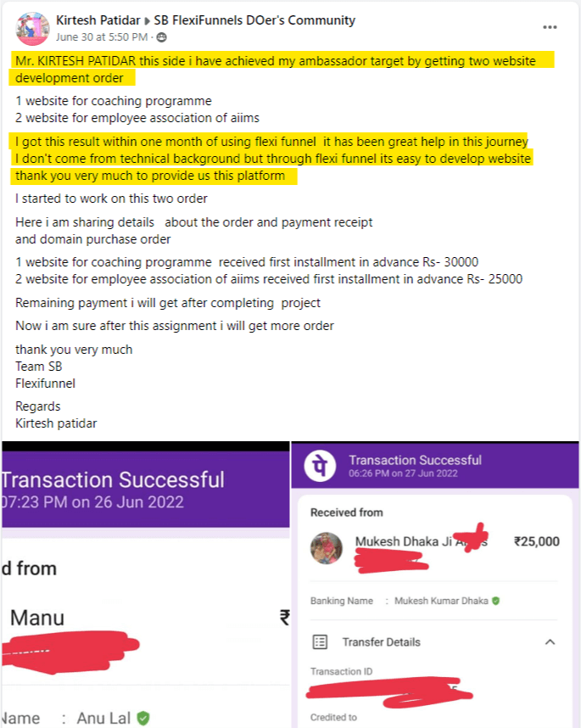Click the Manu sender name in left receipt
Screen dimensions: 581x728
[x=37, y=618]
